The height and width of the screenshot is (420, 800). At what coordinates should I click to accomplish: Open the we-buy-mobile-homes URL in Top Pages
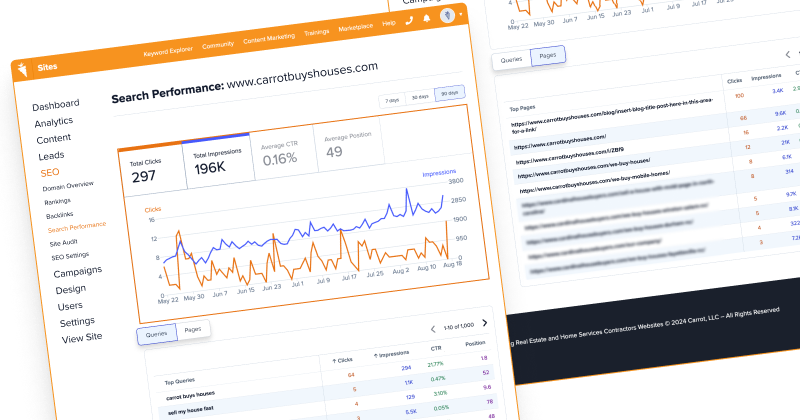click(595, 181)
